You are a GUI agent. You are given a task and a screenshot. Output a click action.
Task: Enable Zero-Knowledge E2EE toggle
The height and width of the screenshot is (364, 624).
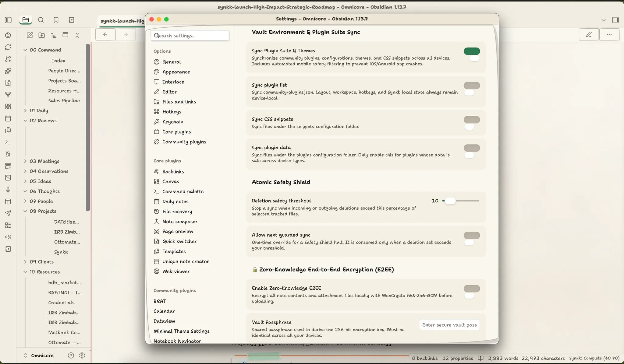[x=472, y=289]
